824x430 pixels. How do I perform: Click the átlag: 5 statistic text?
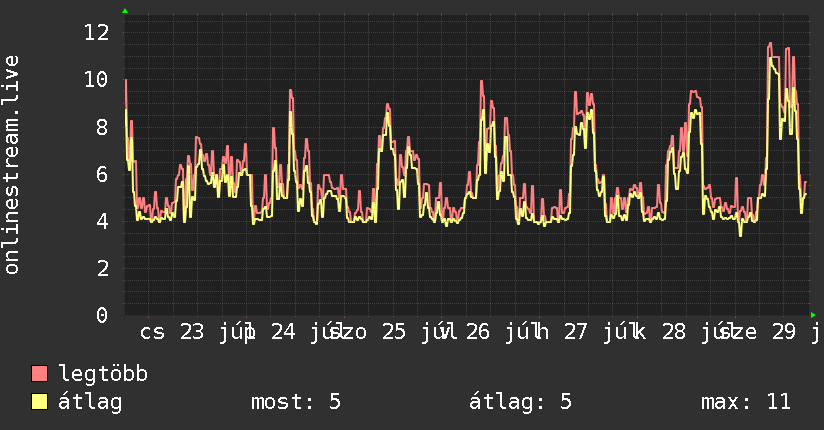pos(520,402)
